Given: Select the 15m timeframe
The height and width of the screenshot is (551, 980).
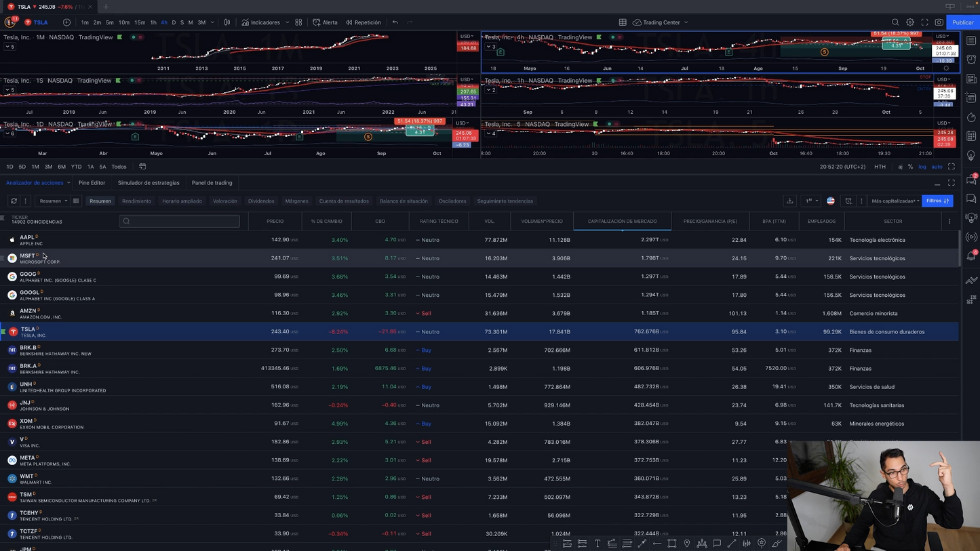Looking at the screenshot, I should coord(139,22).
